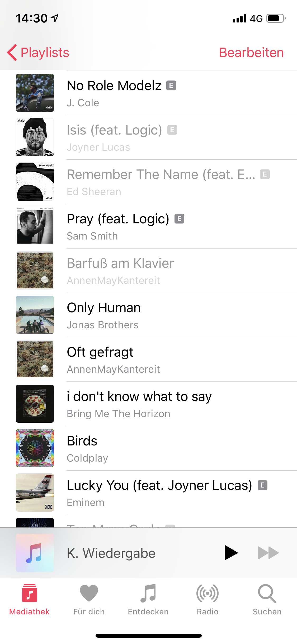The height and width of the screenshot is (644, 297).
Task: Tap the Eminem Kamikaze album cover
Action: pos(35,493)
